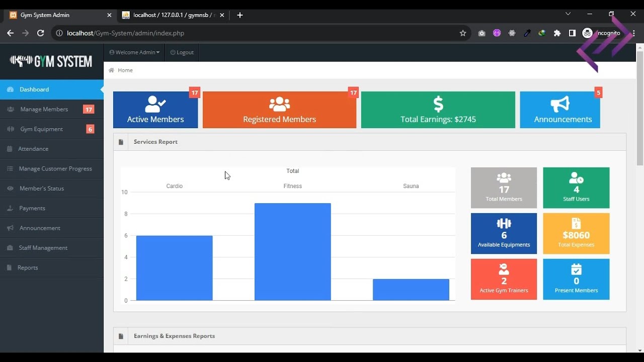The height and width of the screenshot is (362, 644).
Task: Click the Active Gym Trainers red card
Action: [504, 280]
